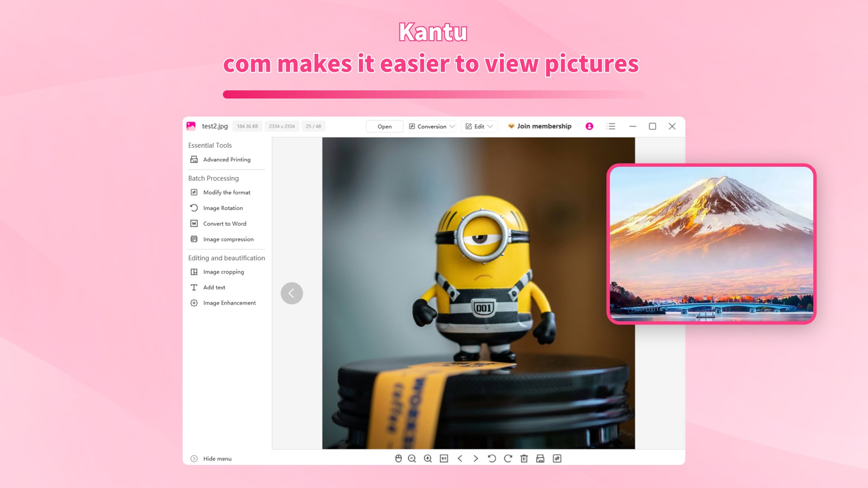868x488 pixels.
Task: Click the printer icon in bottom toolbar
Action: [540, 459]
